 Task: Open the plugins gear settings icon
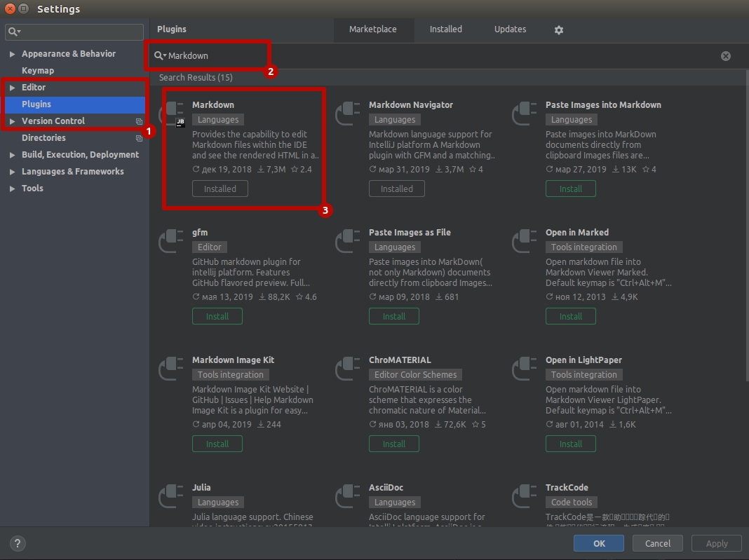pos(558,30)
